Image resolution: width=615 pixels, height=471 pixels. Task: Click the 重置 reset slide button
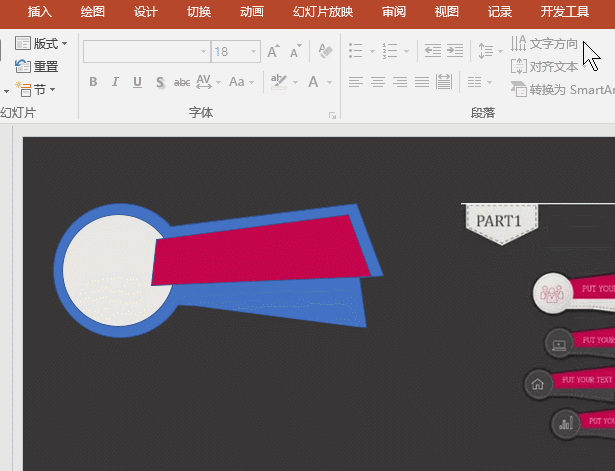click(x=37, y=66)
